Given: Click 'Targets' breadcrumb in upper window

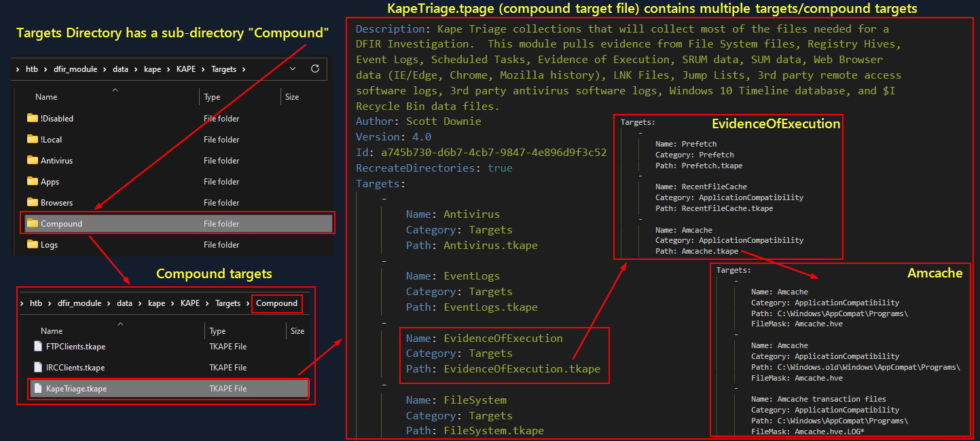Looking at the screenshot, I should pyautogui.click(x=223, y=69).
